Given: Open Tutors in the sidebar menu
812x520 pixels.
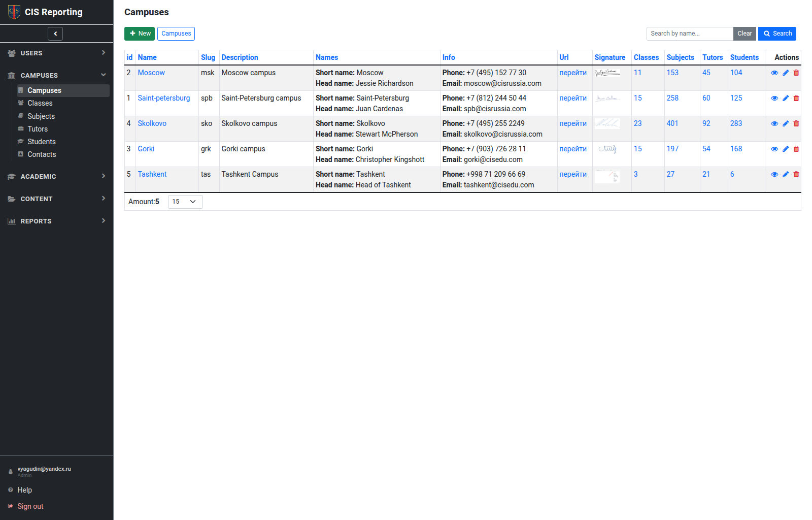Looking at the screenshot, I should tap(63, 129).
